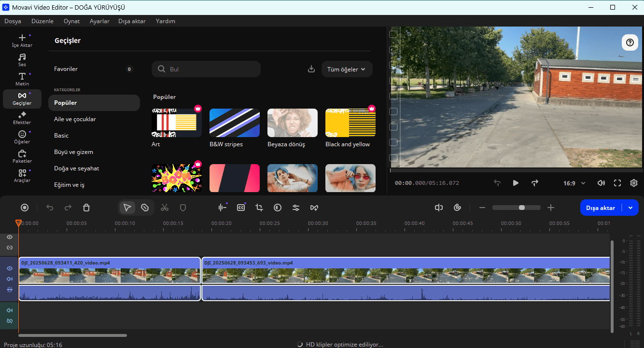
Task: Expand the 16:9 aspect ratio dropdown
Action: tap(574, 183)
